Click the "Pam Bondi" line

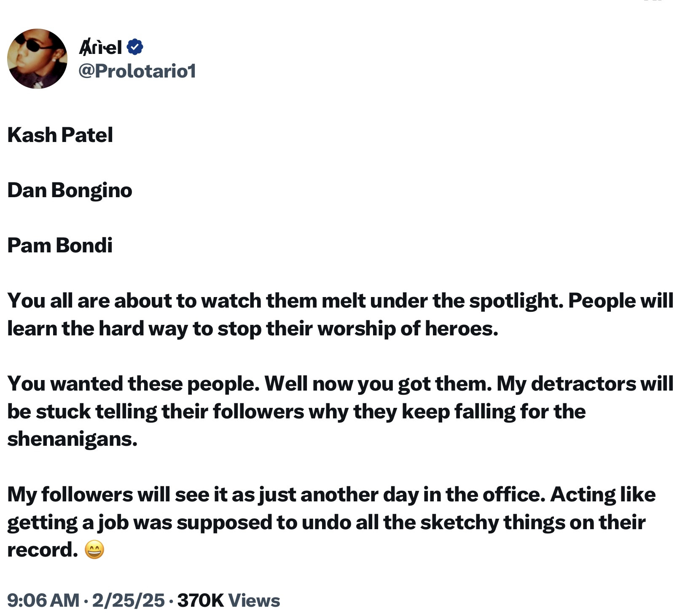[60, 245]
